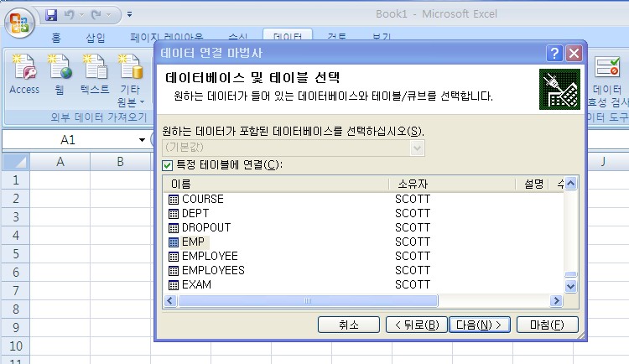Viewport: 629px width, 364px height.
Task: Select the EXAM table row
Action: pyautogui.click(x=363, y=284)
